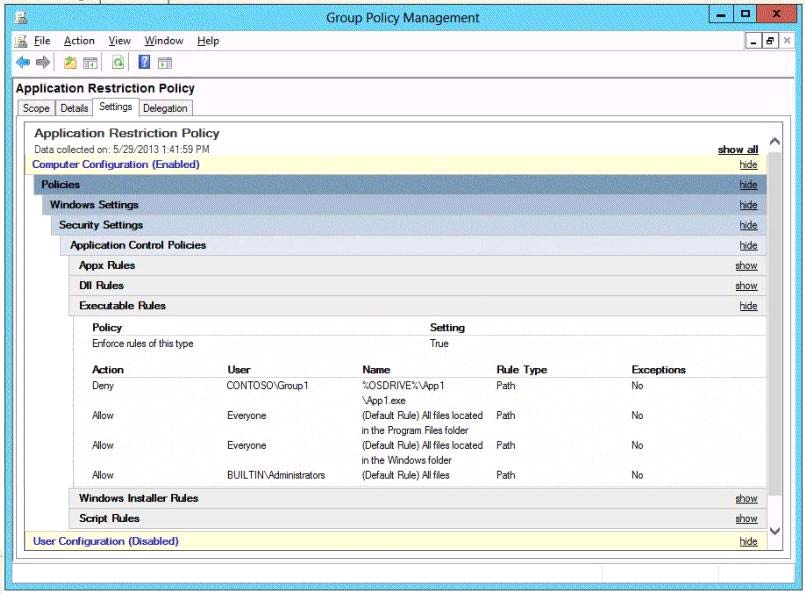Click the Up One Level folder icon

[x=70, y=63]
